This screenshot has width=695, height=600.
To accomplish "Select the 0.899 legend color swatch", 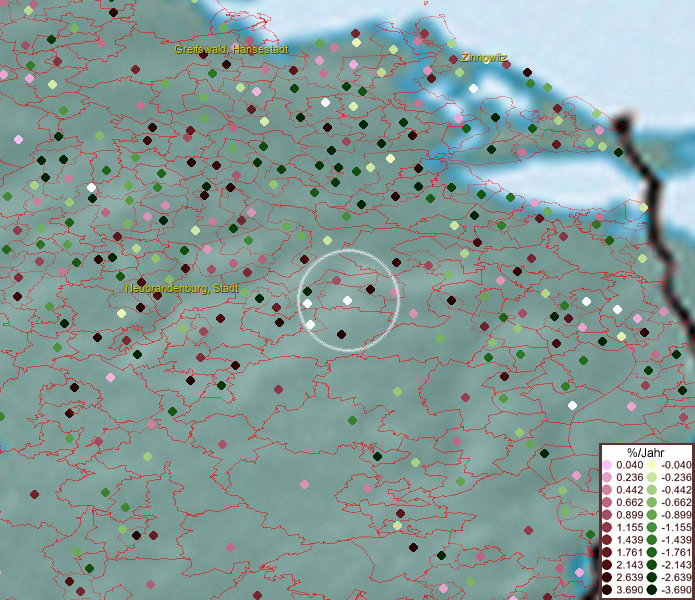I will pos(607,515).
